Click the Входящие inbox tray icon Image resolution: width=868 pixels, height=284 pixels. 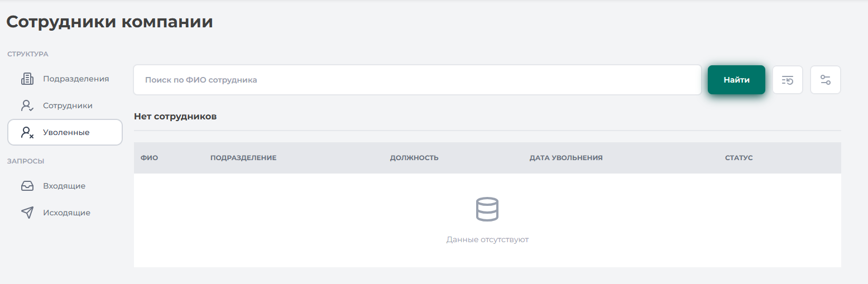tap(27, 186)
